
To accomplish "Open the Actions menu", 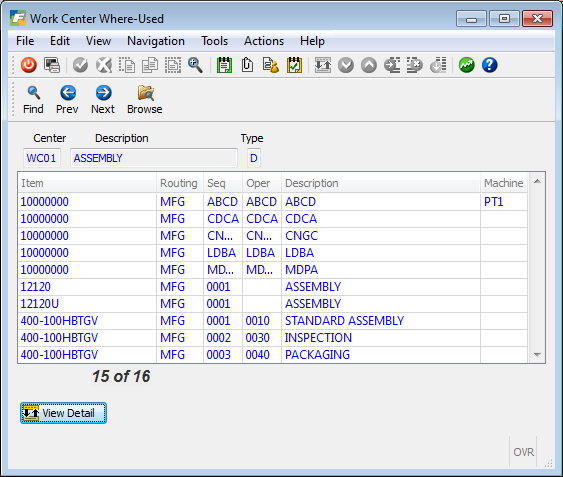I will coord(264,41).
